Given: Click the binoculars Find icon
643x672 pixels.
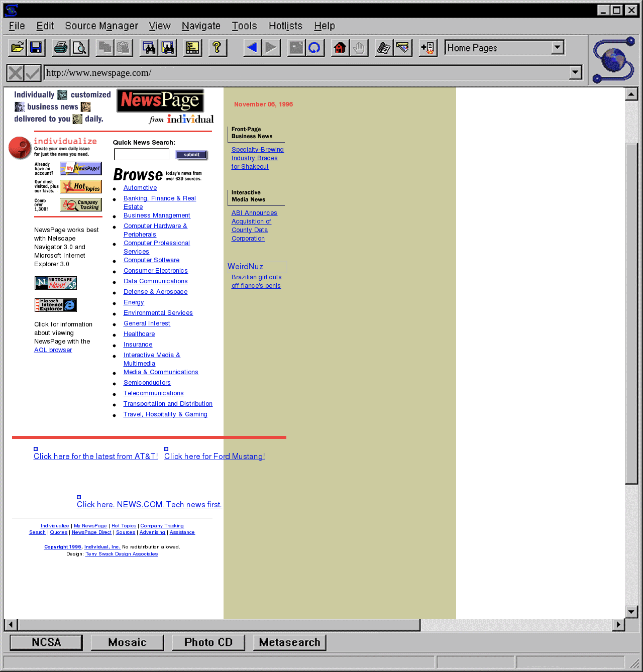Looking at the screenshot, I should [149, 48].
